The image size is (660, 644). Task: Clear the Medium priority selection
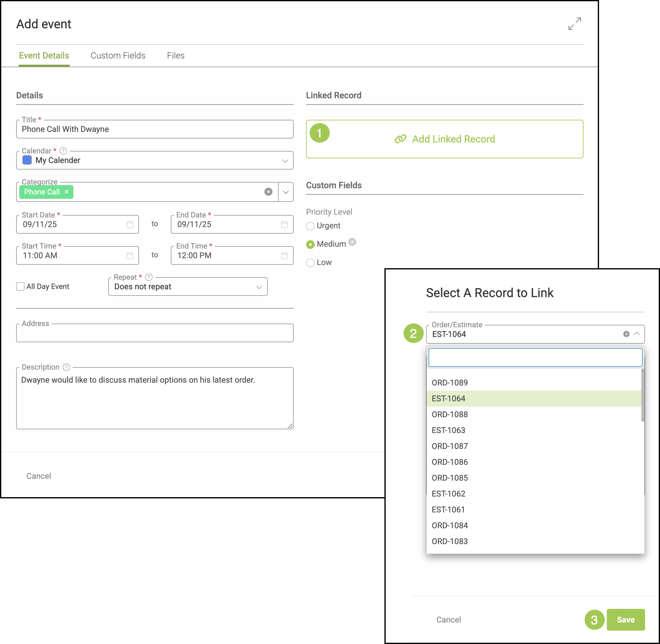(352, 242)
